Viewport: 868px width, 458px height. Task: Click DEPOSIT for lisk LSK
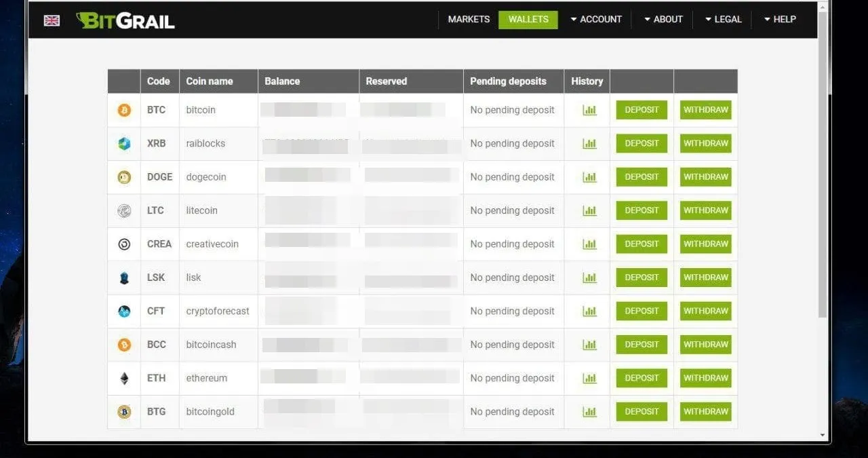coord(642,278)
